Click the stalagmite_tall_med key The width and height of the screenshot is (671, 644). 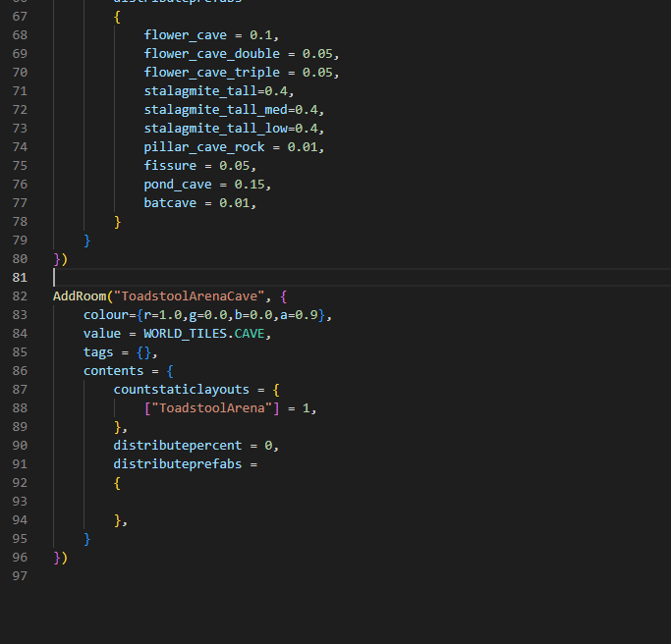click(215, 110)
